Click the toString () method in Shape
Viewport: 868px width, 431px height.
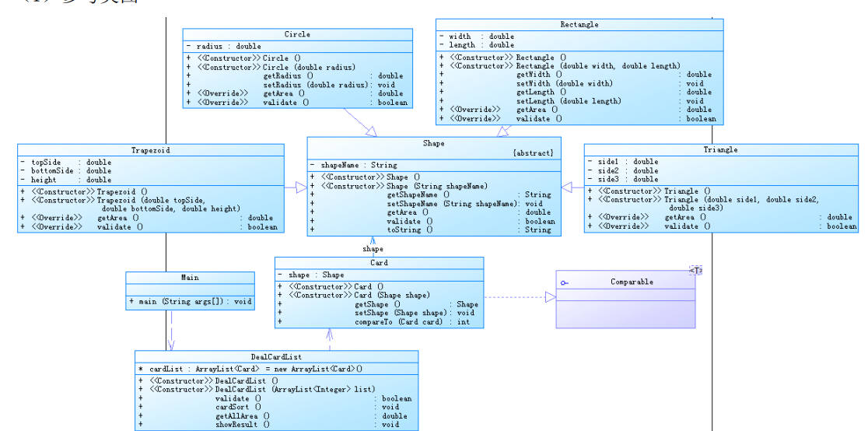point(410,230)
